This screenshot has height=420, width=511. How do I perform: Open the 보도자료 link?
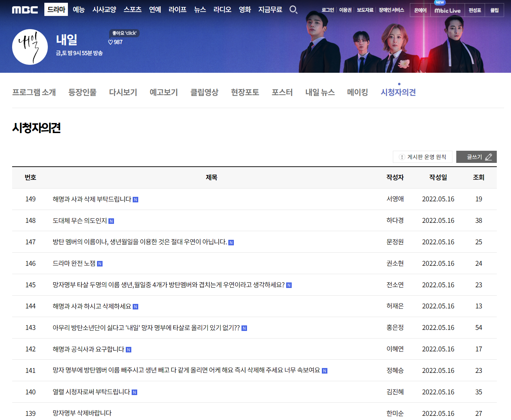(365, 10)
